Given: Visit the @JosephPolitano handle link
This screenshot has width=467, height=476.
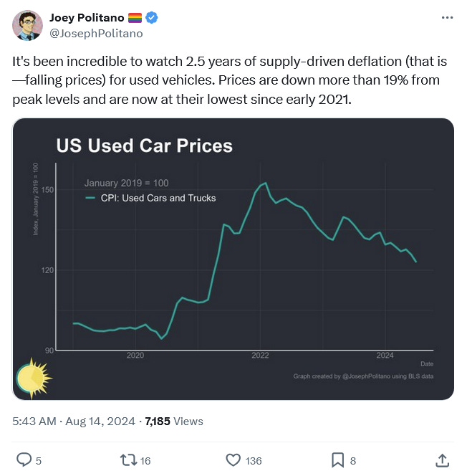Looking at the screenshot, I should pos(96,34).
